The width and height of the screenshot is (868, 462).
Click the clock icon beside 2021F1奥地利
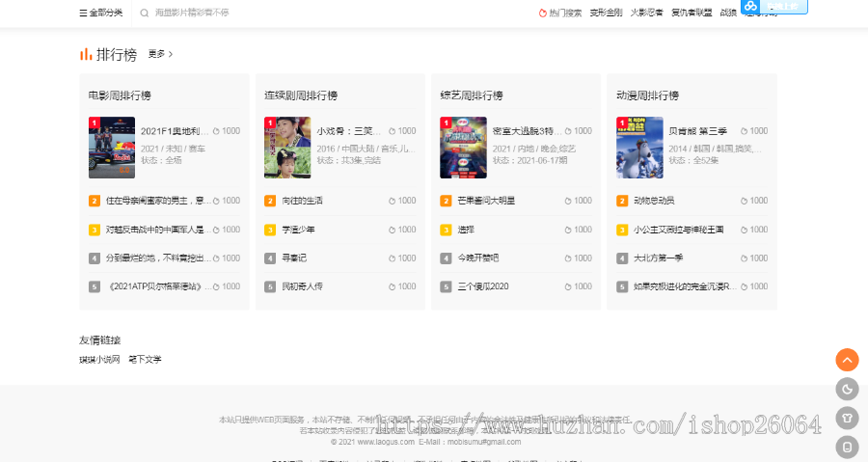point(216,131)
